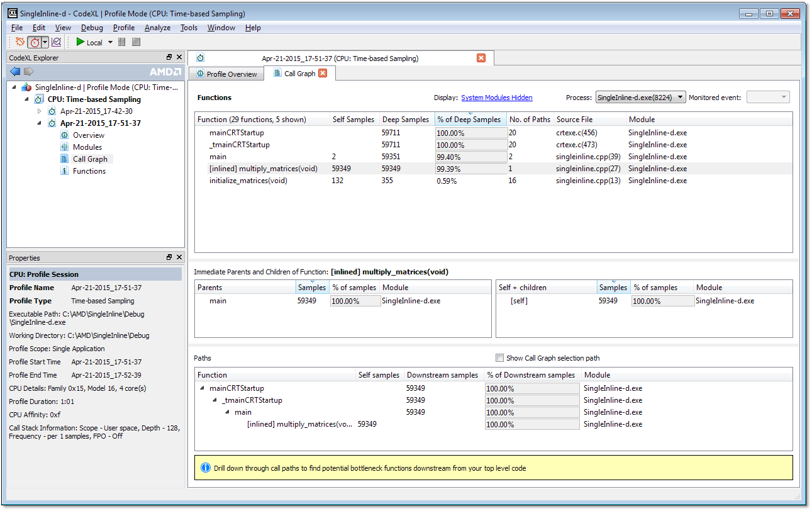Screen dimensions: 812x511
Task: Open the Process combo box
Action: click(640, 98)
